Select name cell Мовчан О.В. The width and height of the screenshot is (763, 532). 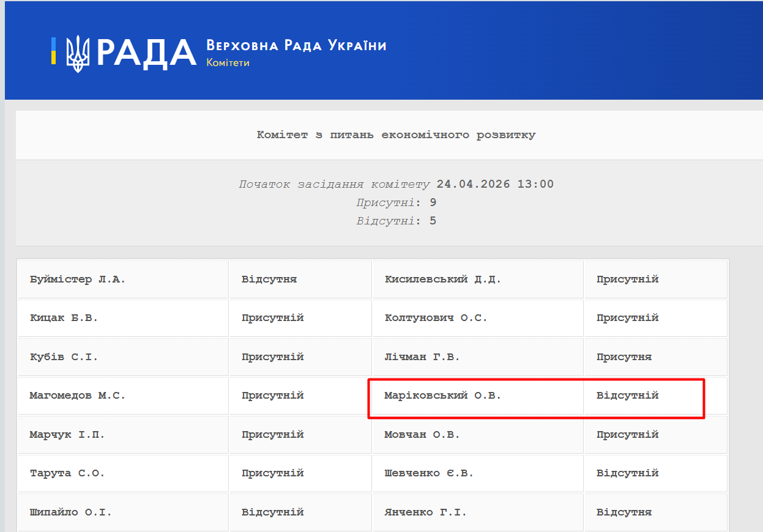coord(478,435)
